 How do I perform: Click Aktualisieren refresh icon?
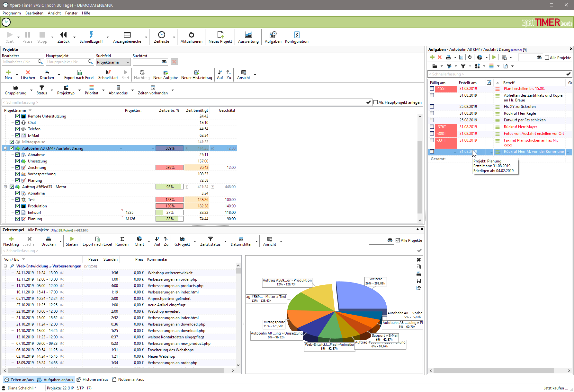[191, 35]
